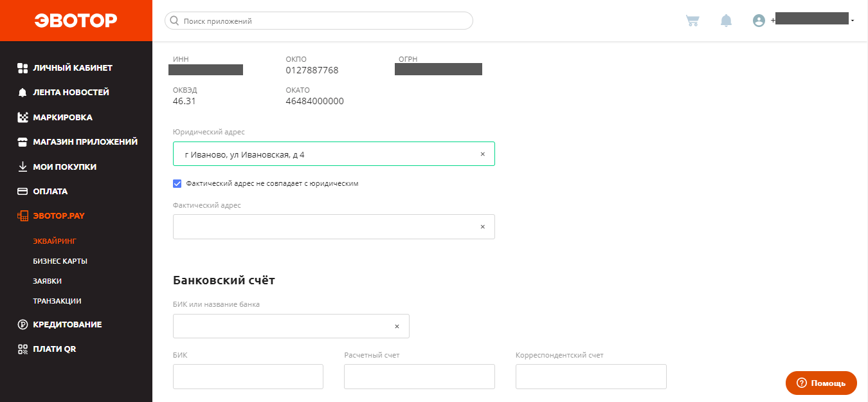The image size is (868, 402).
Task: Clear the Юридический адрес field
Action: (x=482, y=154)
